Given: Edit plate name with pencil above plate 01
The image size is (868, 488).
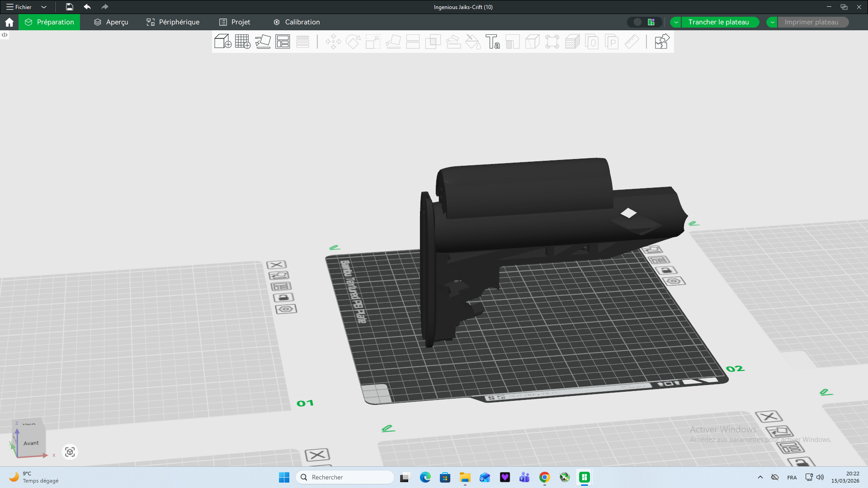Looking at the screenshot, I should click(x=335, y=247).
